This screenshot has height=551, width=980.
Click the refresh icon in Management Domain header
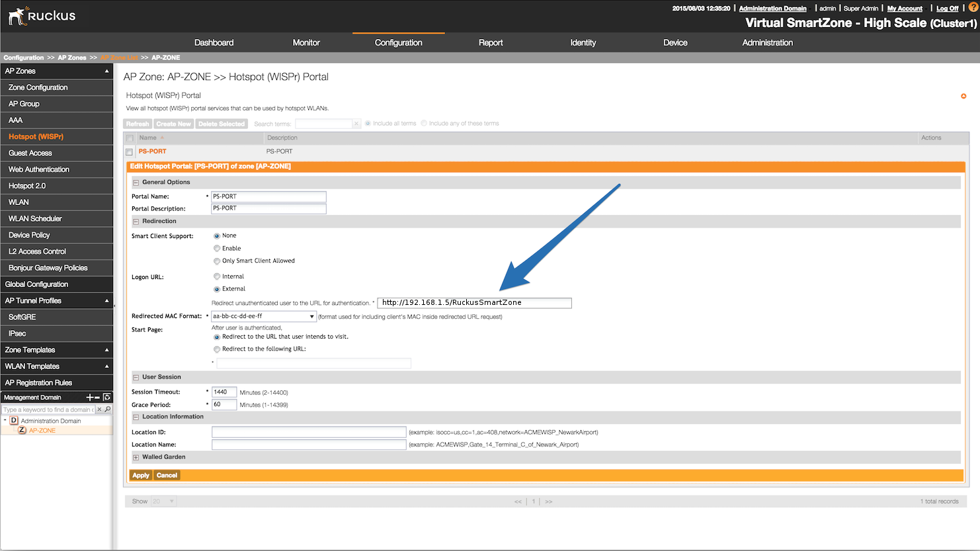coord(107,398)
